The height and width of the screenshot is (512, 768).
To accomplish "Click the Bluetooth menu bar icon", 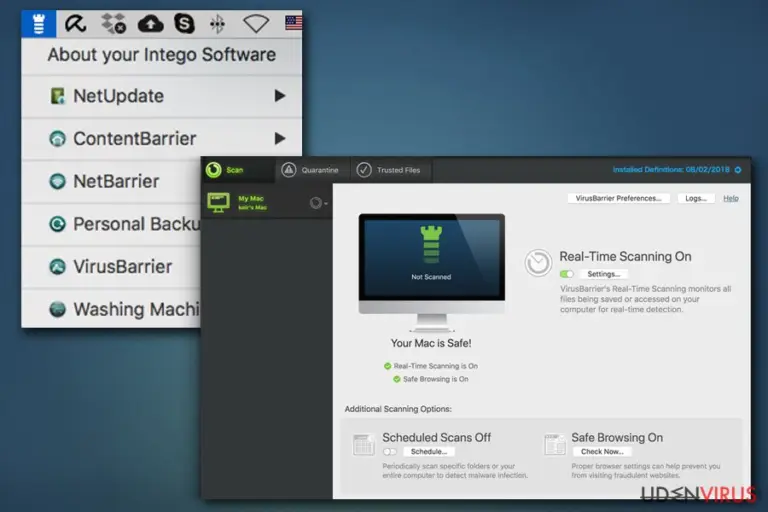I will tap(217, 24).
